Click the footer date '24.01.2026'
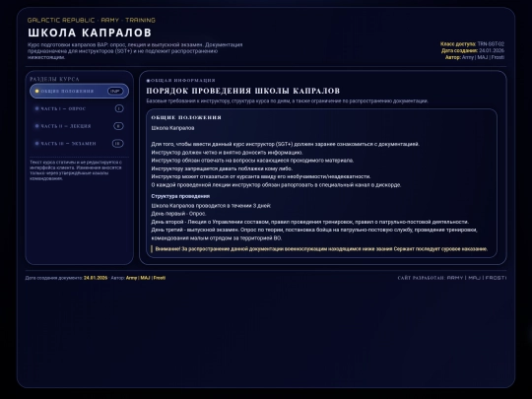Image resolution: width=532 pixels, height=399 pixels. coord(96,278)
